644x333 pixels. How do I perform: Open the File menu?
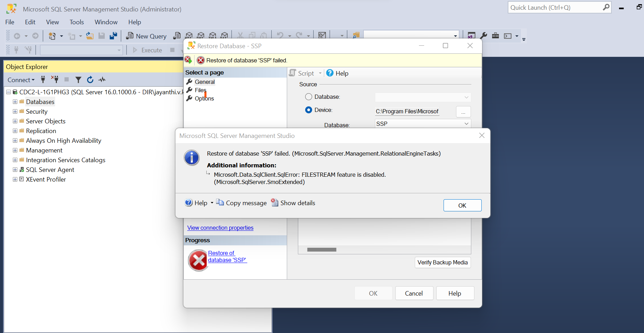click(x=10, y=22)
